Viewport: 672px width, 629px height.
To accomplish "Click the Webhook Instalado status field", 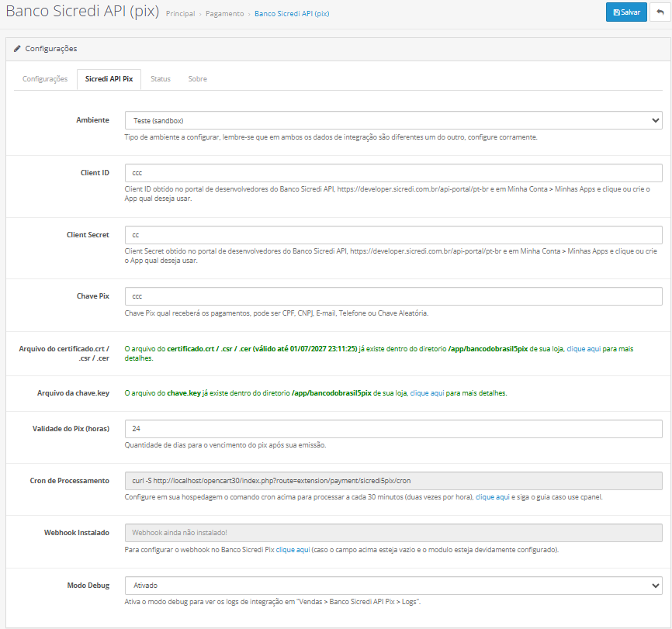I will tap(393, 533).
